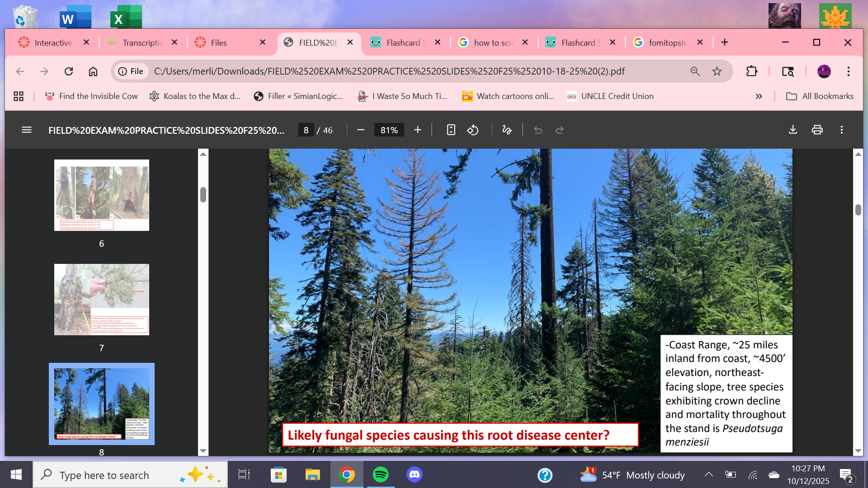Show hidden system tray icons
This screenshot has width=868, height=488.
(x=708, y=474)
